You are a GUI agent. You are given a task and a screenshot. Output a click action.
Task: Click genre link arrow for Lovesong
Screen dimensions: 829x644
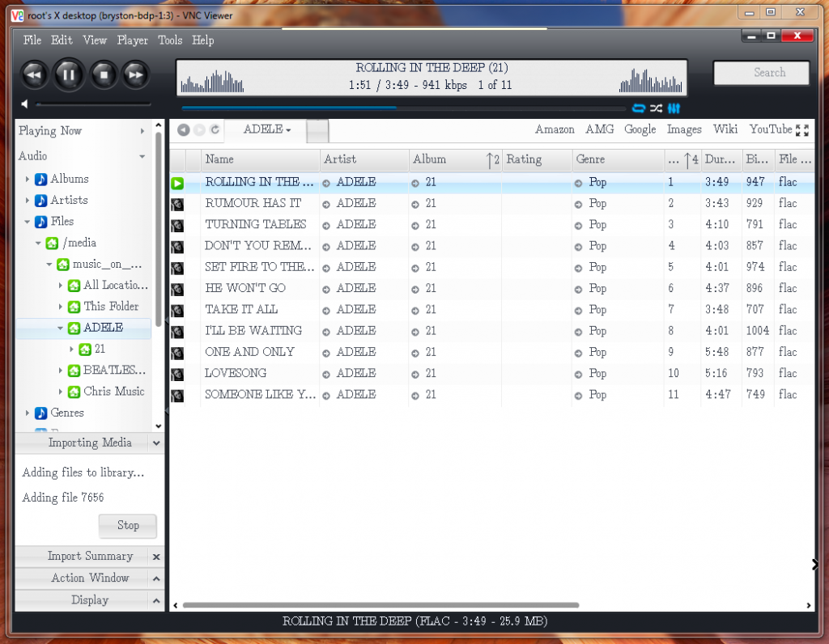[x=578, y=375]
